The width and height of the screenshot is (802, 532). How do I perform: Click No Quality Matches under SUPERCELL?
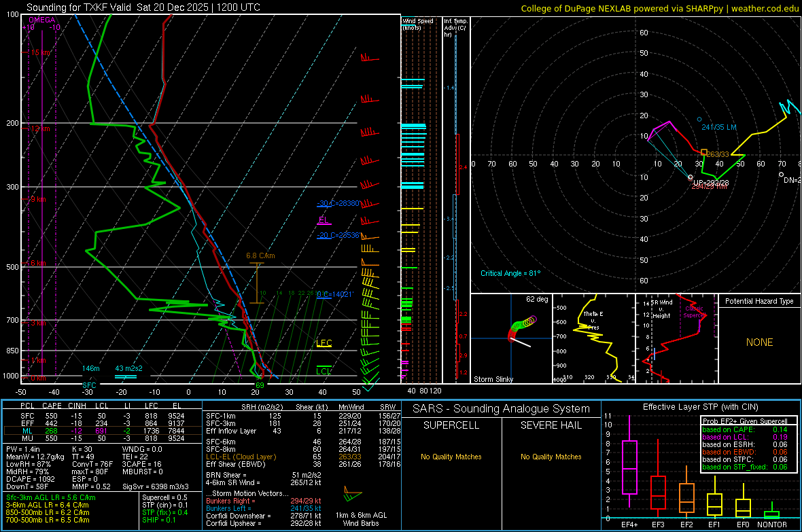pyautogui.click(x=451, y=457)
